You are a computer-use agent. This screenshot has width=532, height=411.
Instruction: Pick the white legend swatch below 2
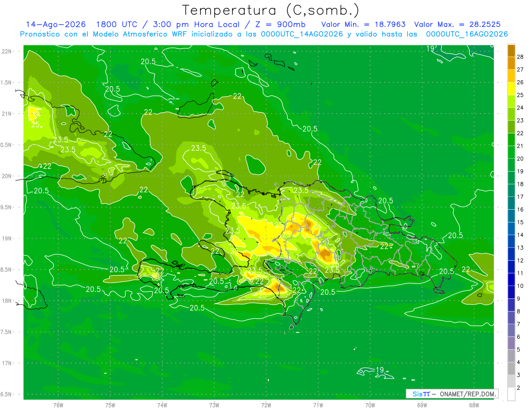[511, 394]
